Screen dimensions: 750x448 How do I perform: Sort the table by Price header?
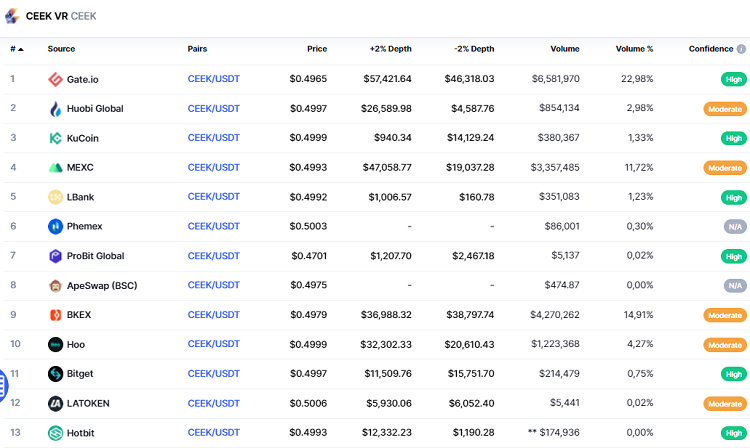pos(317,49)
